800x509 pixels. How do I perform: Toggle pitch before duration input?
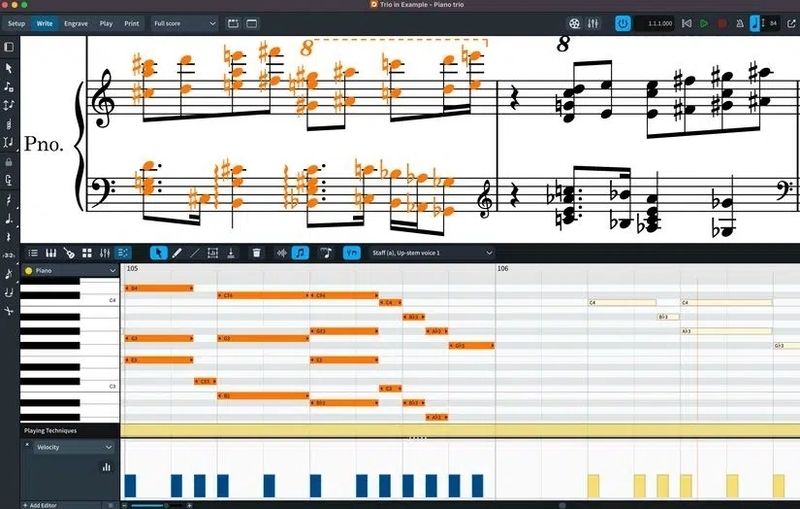click(x=9, y=105)
